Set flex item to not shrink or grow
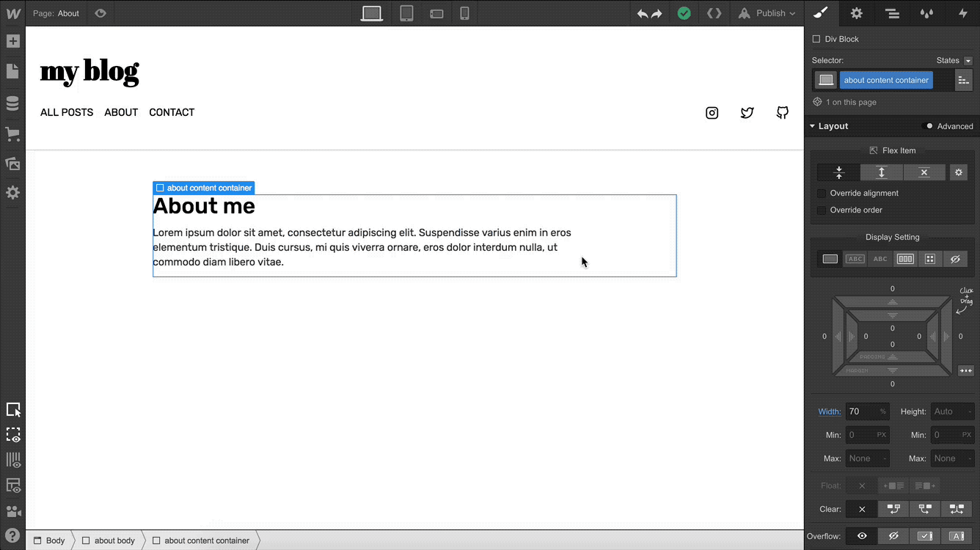This screenshot has width=980, height=550. [x=924, y=172]
